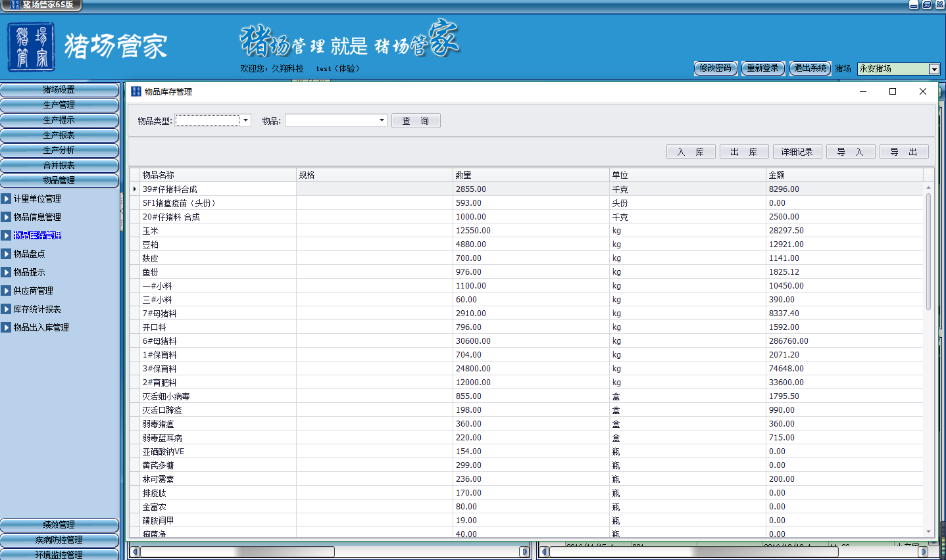Click the 重新登录 button

(x=763, y=68)
